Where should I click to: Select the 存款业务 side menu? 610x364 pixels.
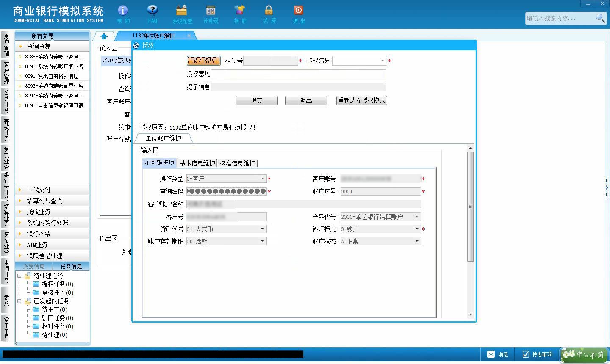coord(6,130)
